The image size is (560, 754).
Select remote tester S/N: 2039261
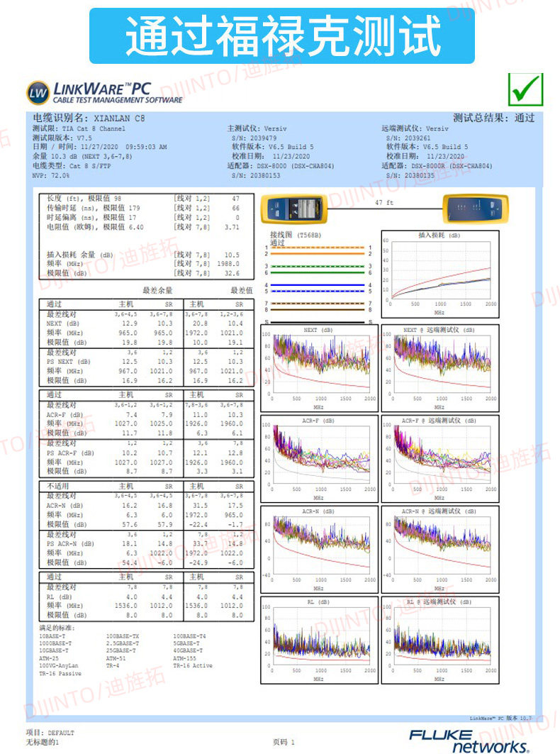coord(408,138)
